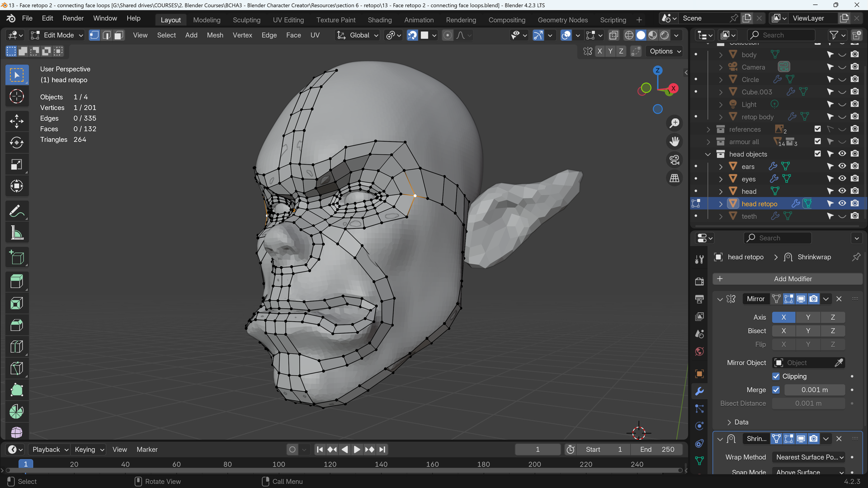Image resolution: width=868 pixels, height=488 pixels.
Task: Select the Measure tool in the toolbar
Action: pyautogui.click(x=17, y=232)
